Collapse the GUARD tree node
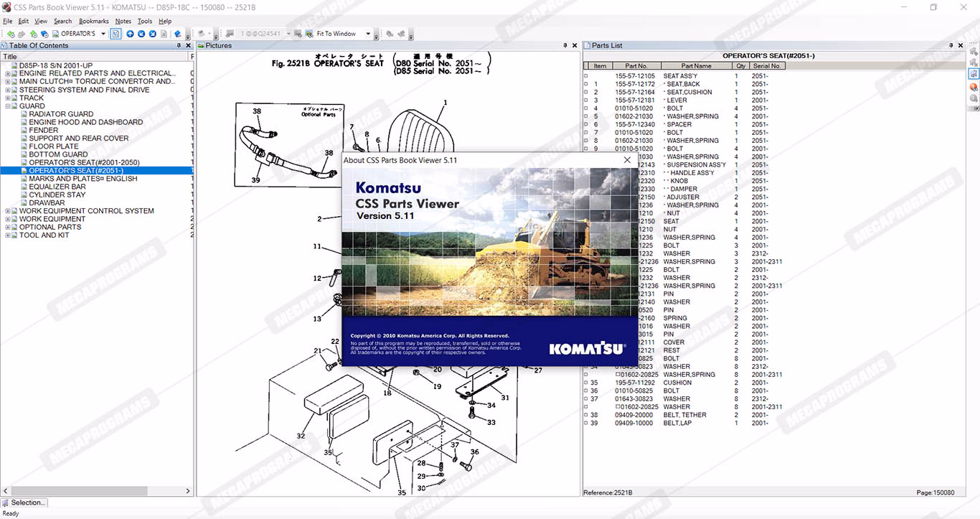The height and width of the screenshot is (519, 980). [8, 106]
